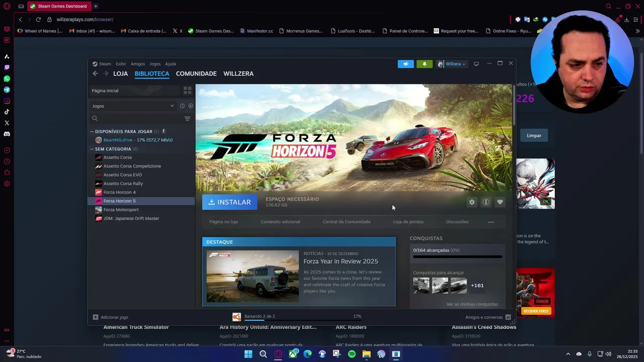The height and width of the screenshot is (362, 644).
Task: Open Xbox app from the taskbar
Action: coord(293,354)
